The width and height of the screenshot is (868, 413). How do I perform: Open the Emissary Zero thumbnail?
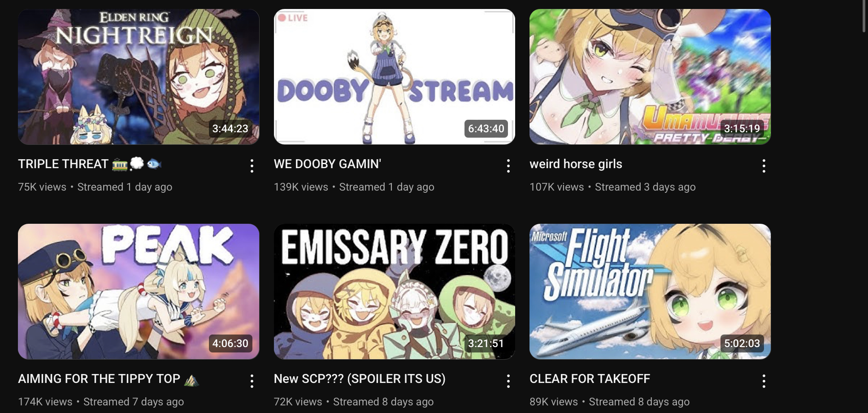tap(395, 291)
